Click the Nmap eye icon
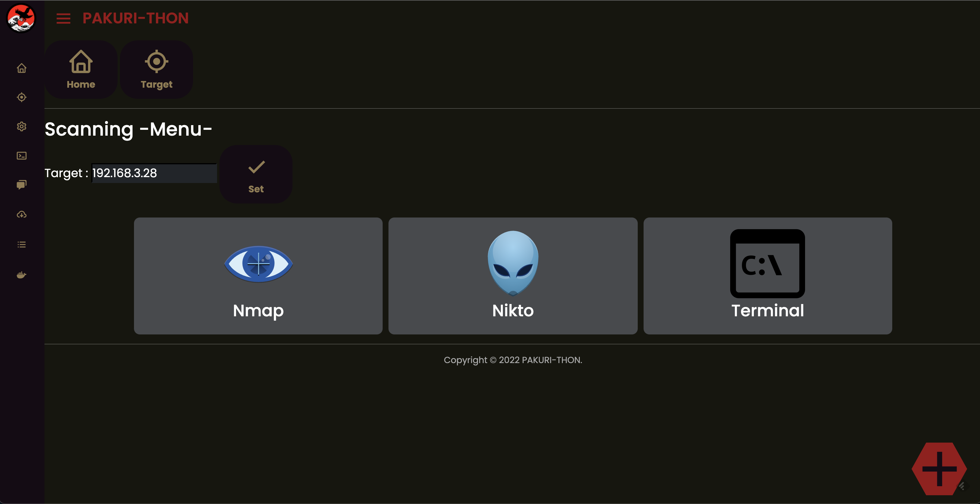Screen dimensions: 980x504 pyautogui.click(x=258, y=264)
